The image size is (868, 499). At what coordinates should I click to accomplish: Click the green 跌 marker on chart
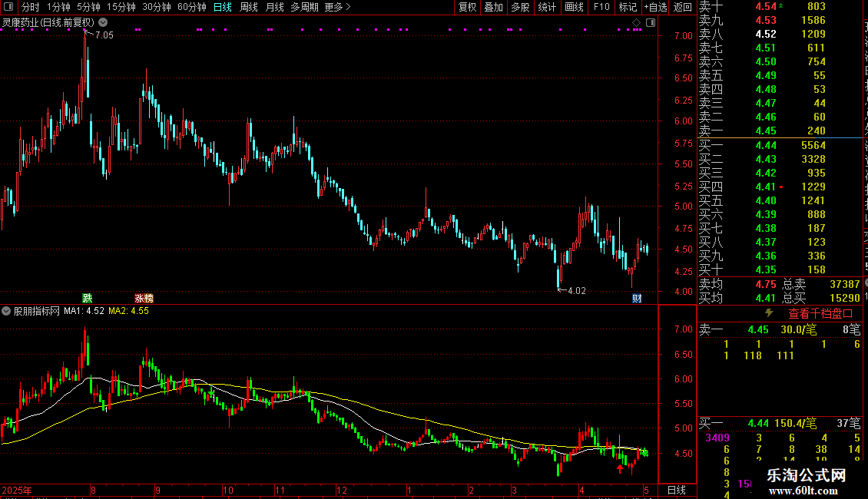(88, 298)
